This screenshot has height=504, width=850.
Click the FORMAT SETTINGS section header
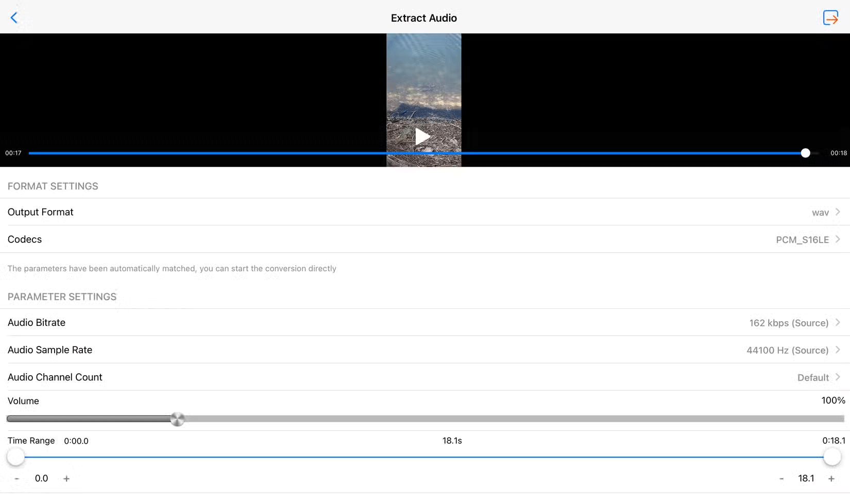click(53, 186)
